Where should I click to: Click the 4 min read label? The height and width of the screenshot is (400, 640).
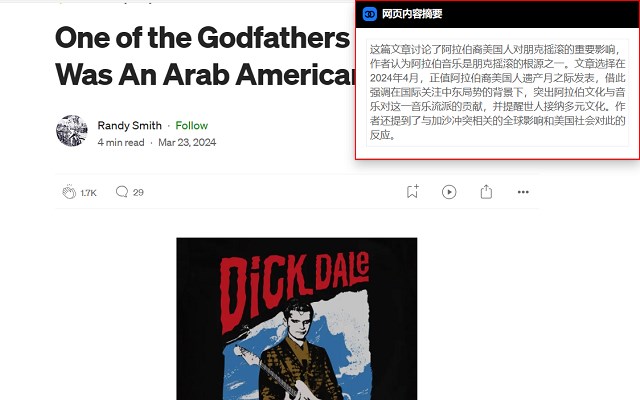pyautogui.click(x=121, y=142)
